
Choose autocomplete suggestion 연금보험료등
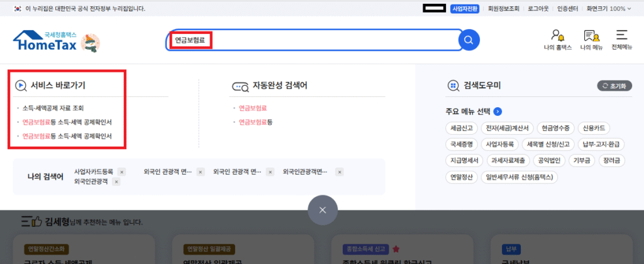pyautogui.click(x=255, y=122)
